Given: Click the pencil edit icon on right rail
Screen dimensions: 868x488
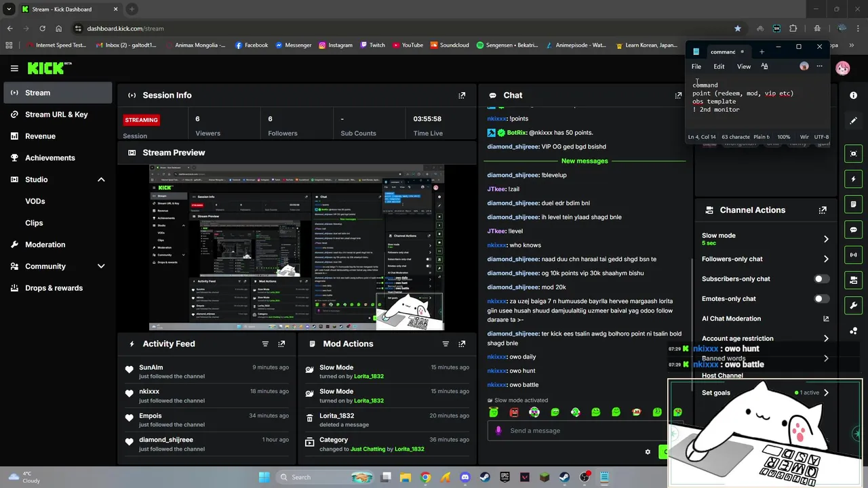Looking at the screenshot, I should coord(854,121).
